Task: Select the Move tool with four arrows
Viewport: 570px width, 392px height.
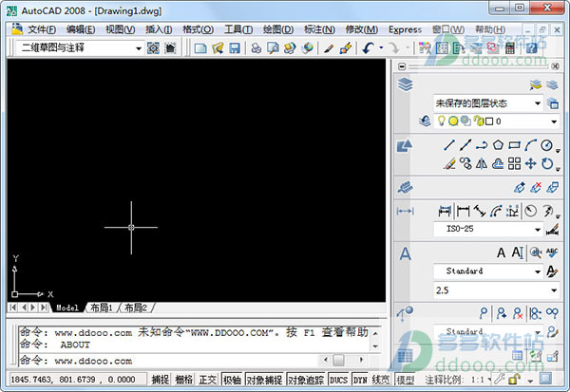Action: click(530, 163)
